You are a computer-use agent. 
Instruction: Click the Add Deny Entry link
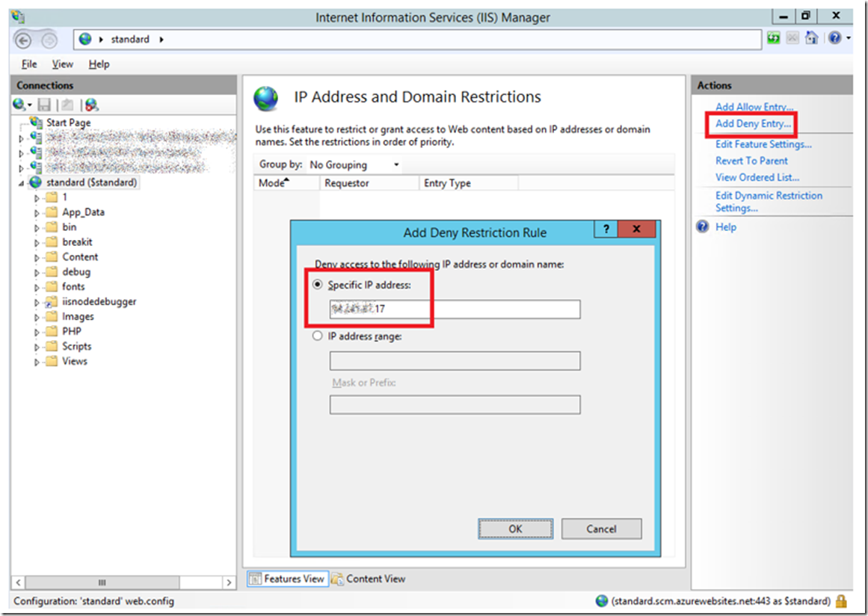pos(753,123)
